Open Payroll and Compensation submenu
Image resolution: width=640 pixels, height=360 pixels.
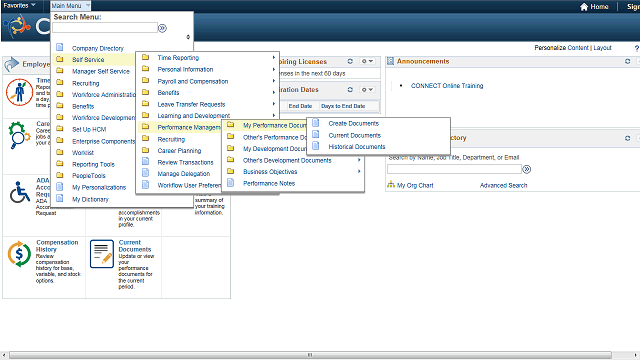tap(193, 81)
